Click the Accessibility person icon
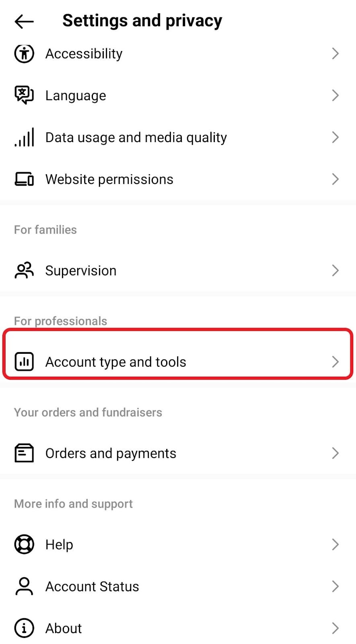Viewport: 356px width, 644px height. pos(24,54)
